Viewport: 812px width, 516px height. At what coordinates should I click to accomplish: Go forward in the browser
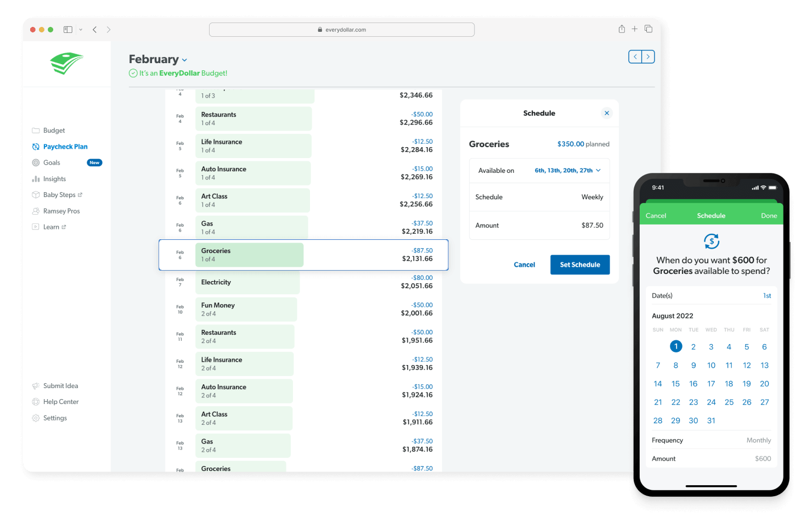(x=109, y=30)
